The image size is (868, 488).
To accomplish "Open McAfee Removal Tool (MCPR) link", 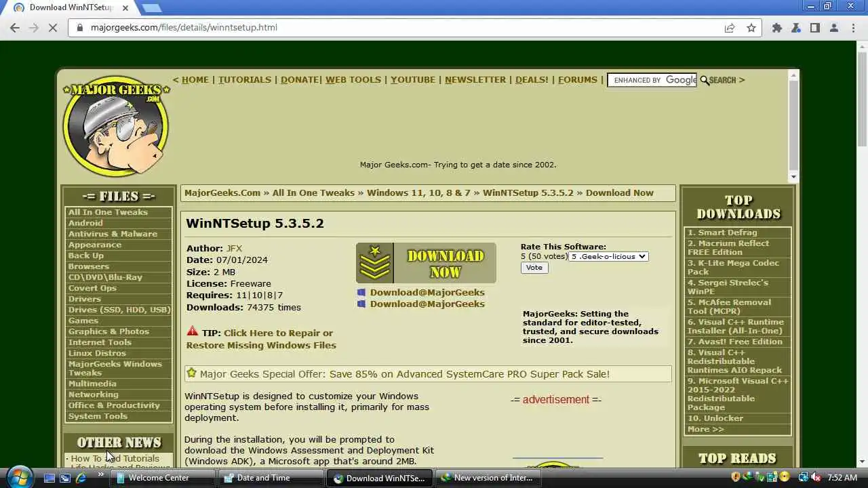I will (x=729, y=306).
